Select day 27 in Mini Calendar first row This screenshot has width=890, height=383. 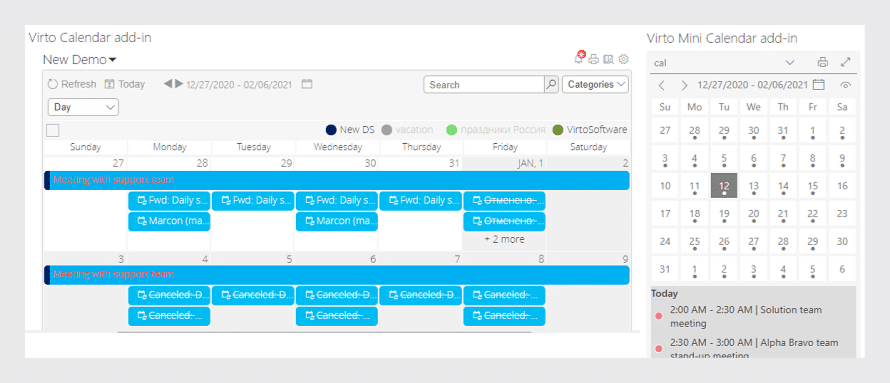click(665, 131)
